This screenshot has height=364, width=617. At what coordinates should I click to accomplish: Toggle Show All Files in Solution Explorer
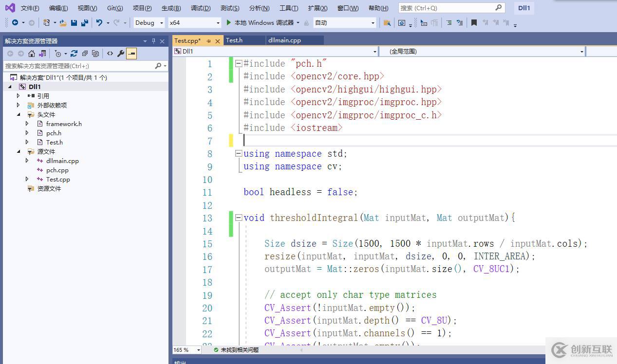tap(95, 54)
